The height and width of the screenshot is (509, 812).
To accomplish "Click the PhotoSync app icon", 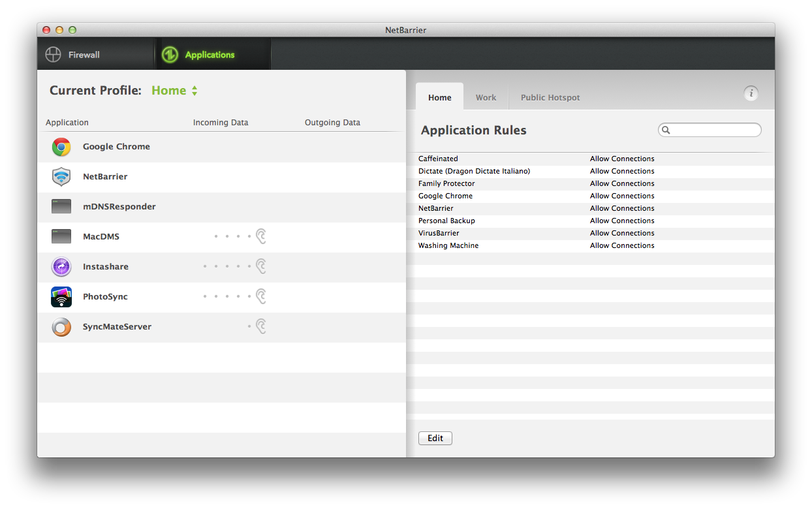I will tap(61, 297).
